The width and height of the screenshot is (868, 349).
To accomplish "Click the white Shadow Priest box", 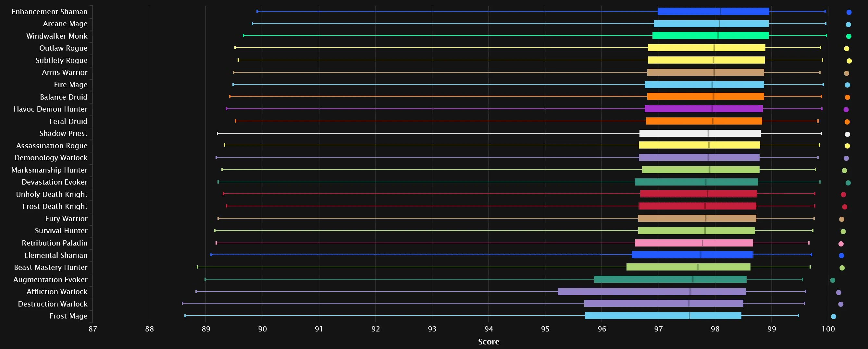I will [x=700, y=133].
